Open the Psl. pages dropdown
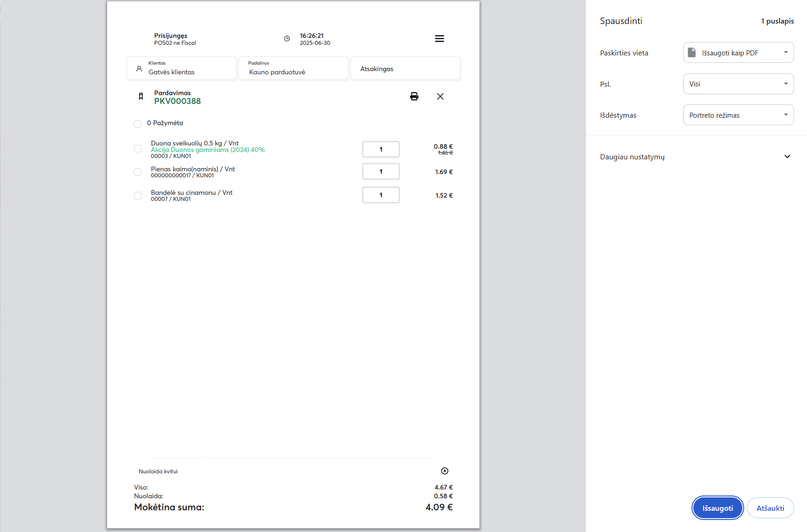Viewport: 807px width, 532px height. pyautogui.click(x=738, y=84)
